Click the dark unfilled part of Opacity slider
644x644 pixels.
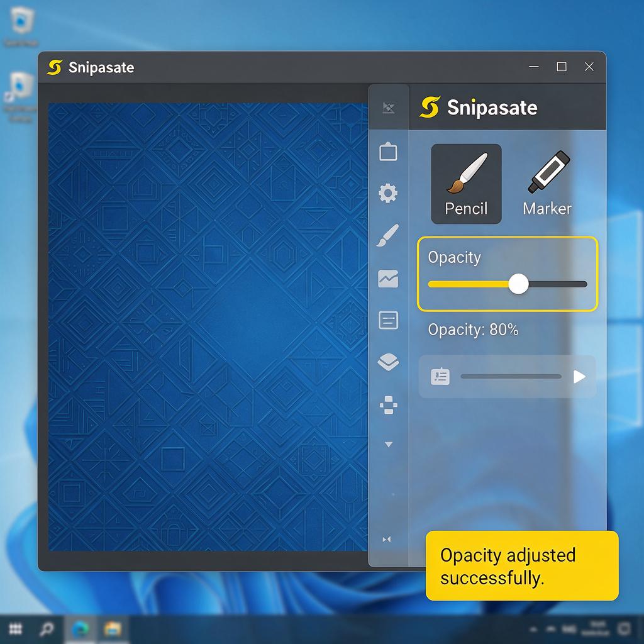click(x=558, y=284)
